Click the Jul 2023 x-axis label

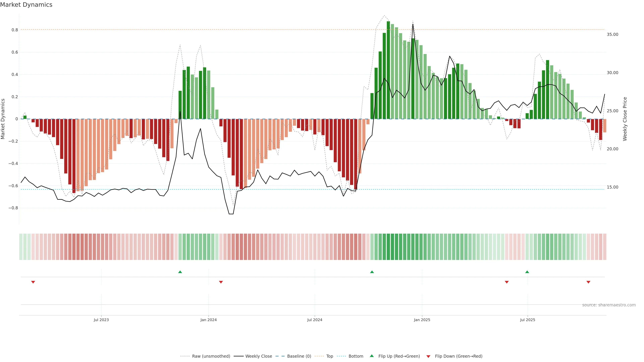click(101, 320)
